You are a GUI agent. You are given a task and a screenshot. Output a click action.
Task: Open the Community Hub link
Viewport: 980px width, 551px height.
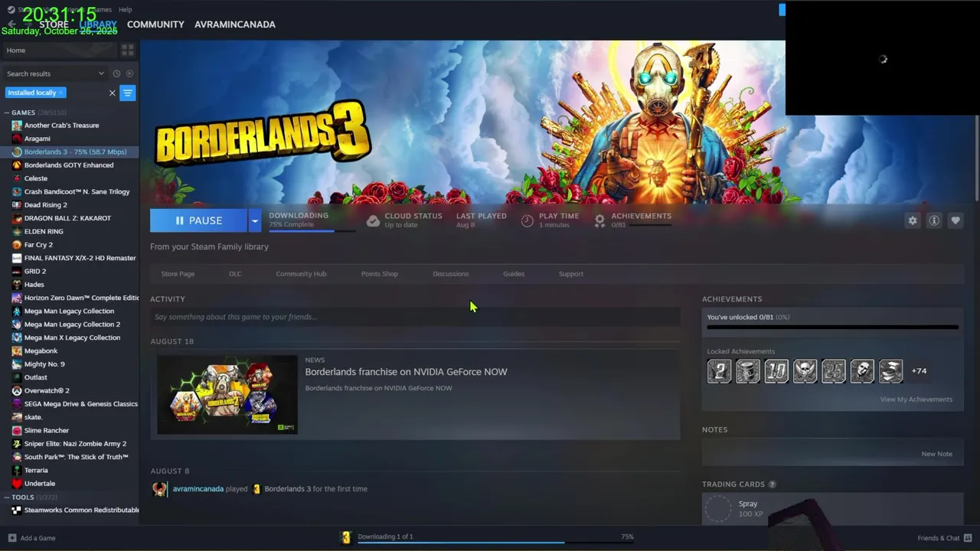click(x=301, y=274)
